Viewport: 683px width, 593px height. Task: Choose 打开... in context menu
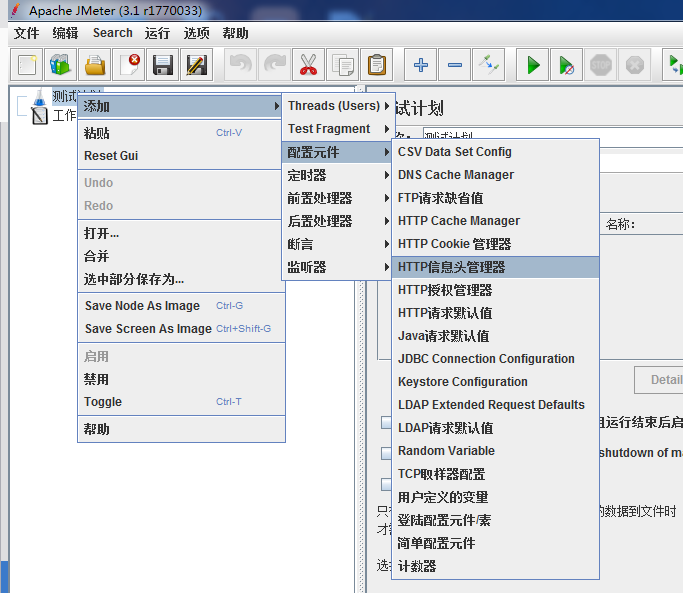181,233
